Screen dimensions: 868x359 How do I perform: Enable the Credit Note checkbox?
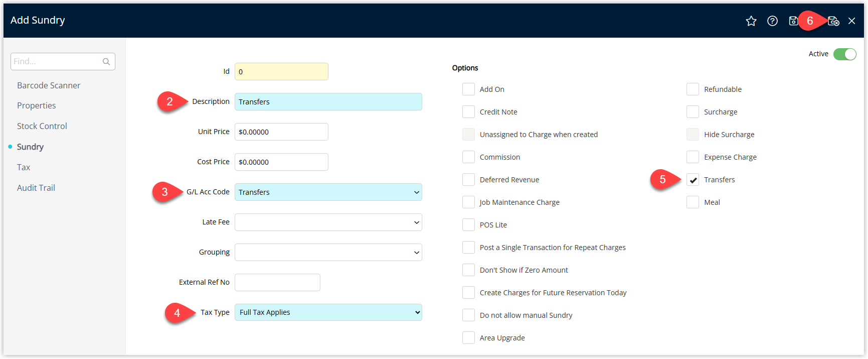click(x=468, y=112)
